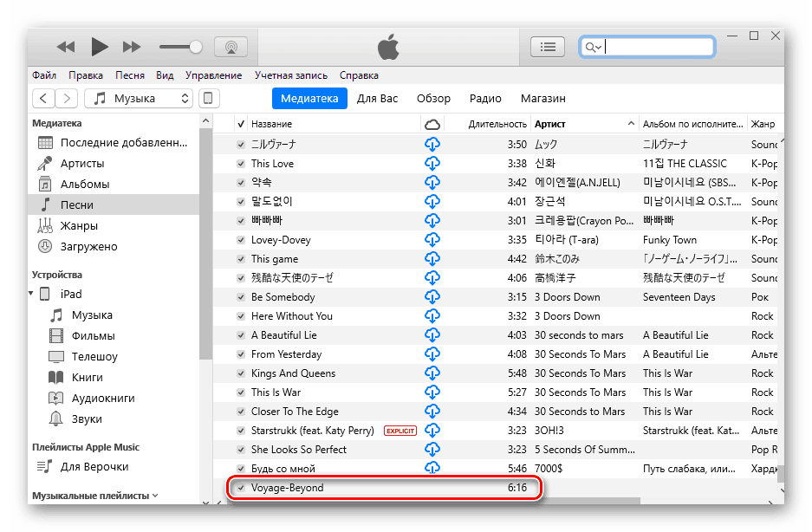Download She Looks So Perfect cloud icon
The width and height of the screenshot is (812, 532).
tap(432, 450)
